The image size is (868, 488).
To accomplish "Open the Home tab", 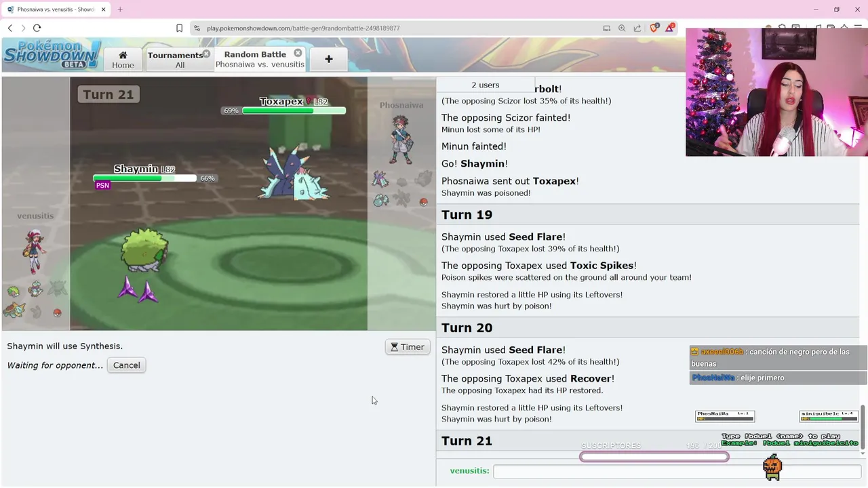I will click(x=123, y=59).
